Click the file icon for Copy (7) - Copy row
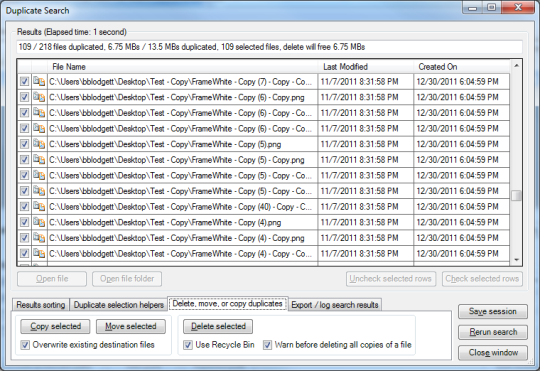 click(39, 82)
